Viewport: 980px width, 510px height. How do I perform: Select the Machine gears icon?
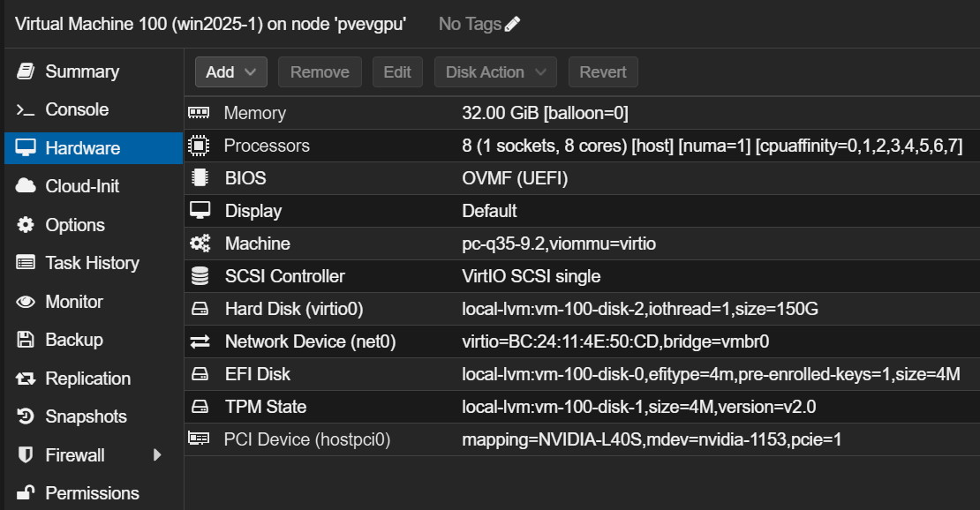coord(200,244)
